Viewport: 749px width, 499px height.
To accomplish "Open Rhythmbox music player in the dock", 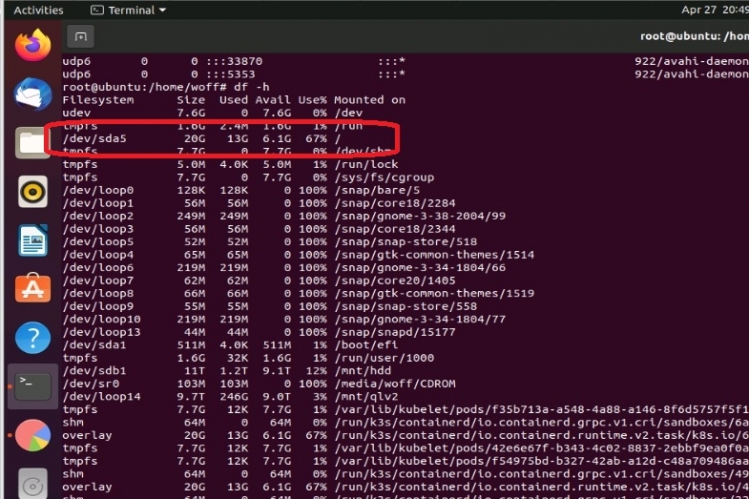I will (32, 191).
